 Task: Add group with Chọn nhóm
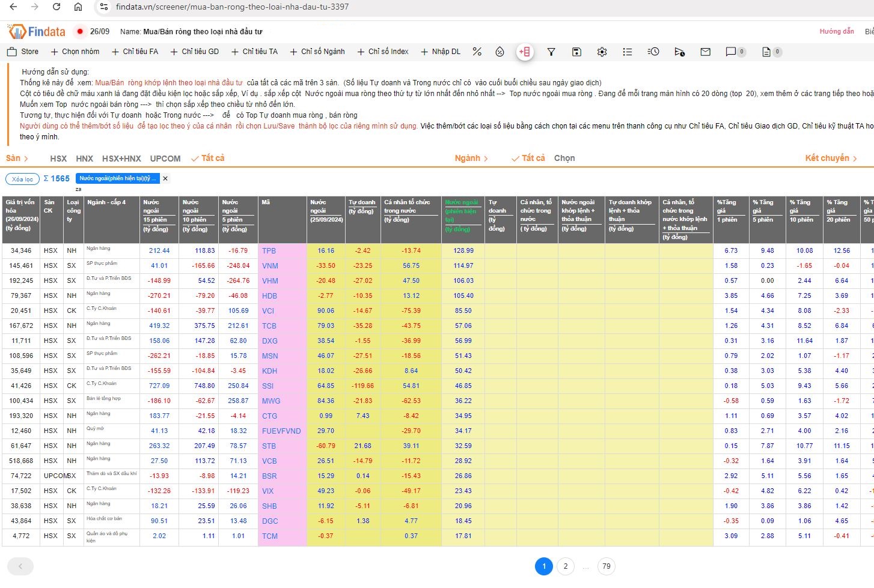[75, 52]
